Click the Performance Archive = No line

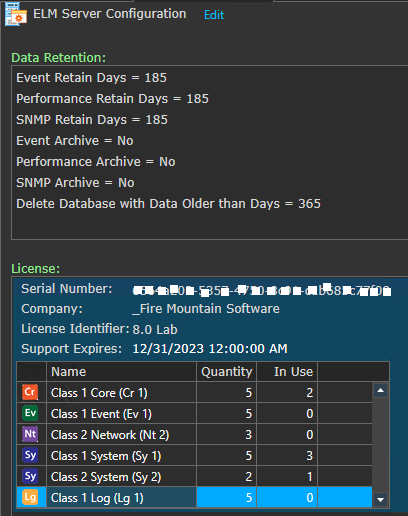click(x=96, y=162)
